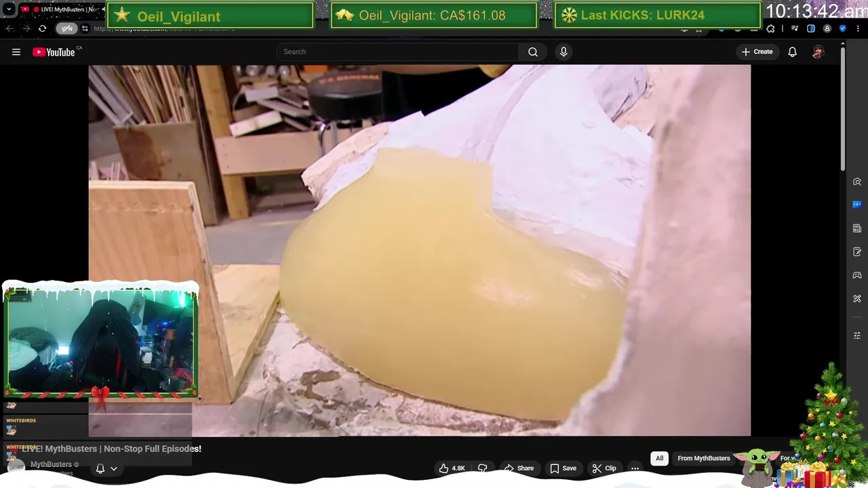This screenshot has width=868, height=488.
Task: Click the YouTube search text field
Action: (398, 52)
